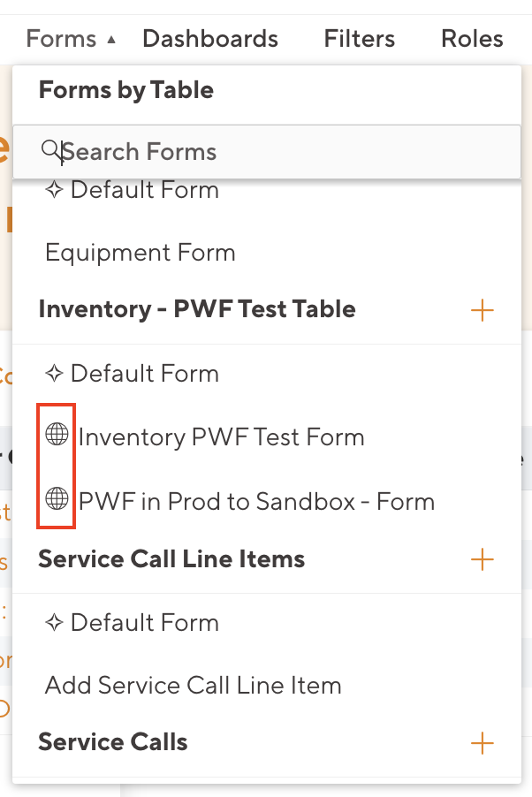This screenshot has height=797, width=532.
Task: Open Add Service Call Line Item form
Action: click(x=193, y=685)
